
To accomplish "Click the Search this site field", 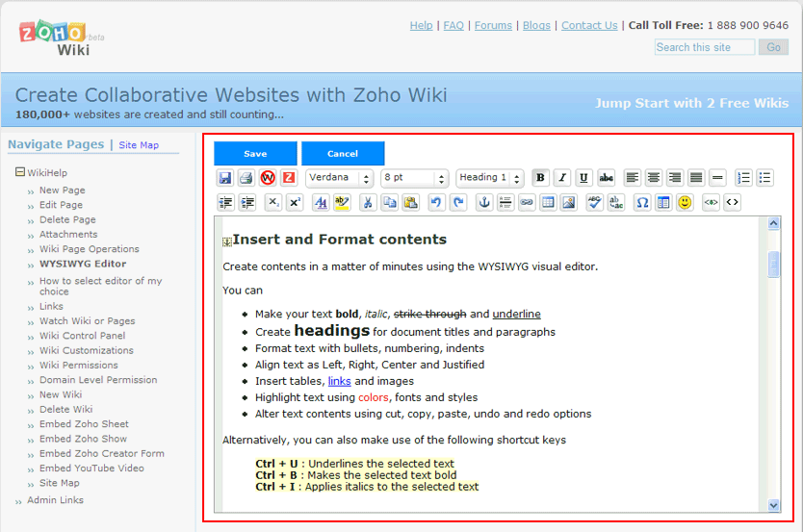I will point(705,47).
